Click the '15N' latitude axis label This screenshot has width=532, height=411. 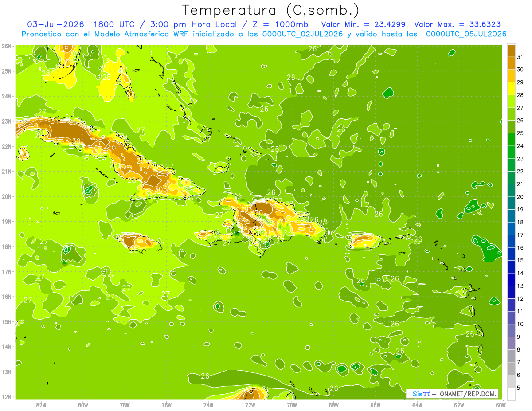6,322
